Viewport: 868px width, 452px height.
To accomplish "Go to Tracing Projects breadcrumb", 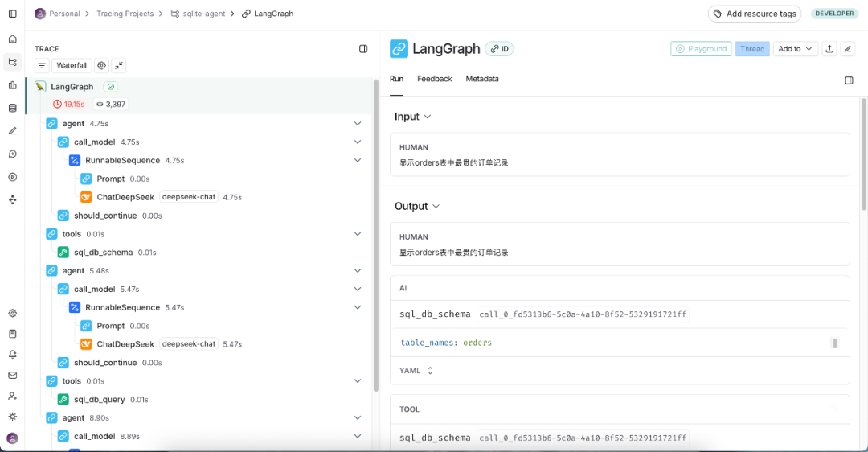I will 125,14.
